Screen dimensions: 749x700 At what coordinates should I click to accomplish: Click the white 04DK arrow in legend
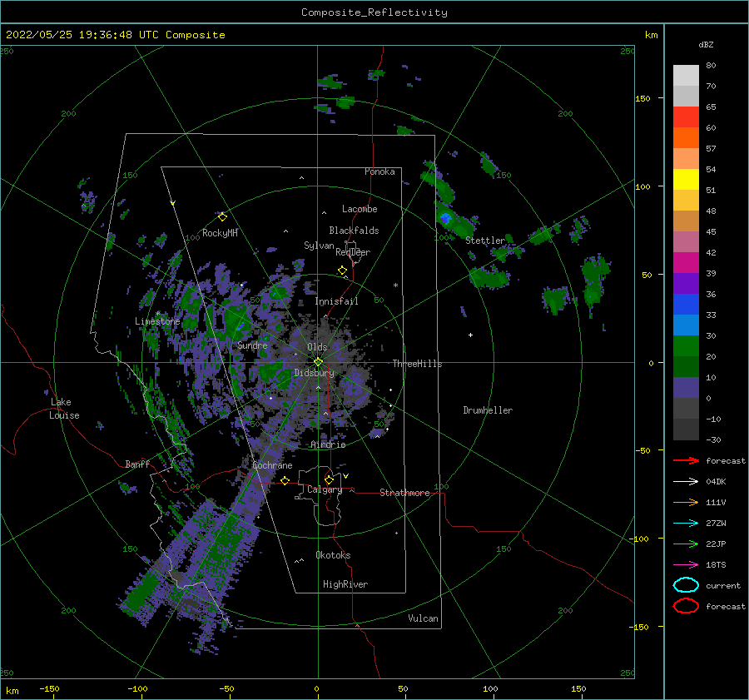click(686, 482)
